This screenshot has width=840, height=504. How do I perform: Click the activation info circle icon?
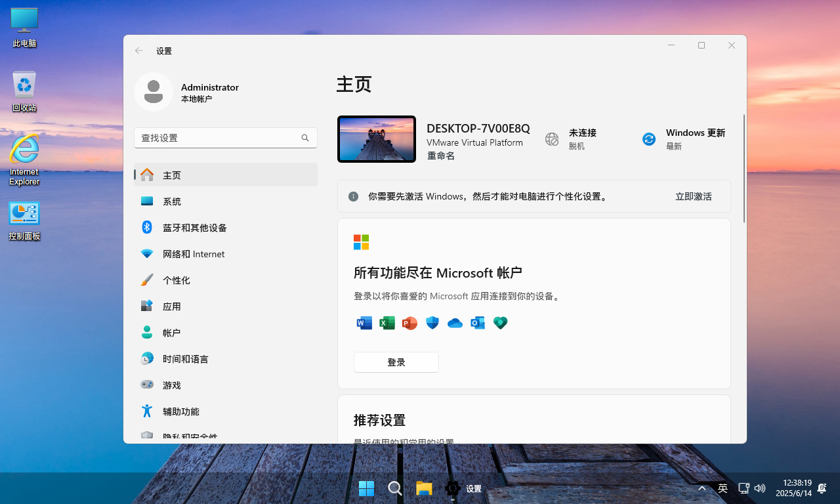(x=353, y=196)
